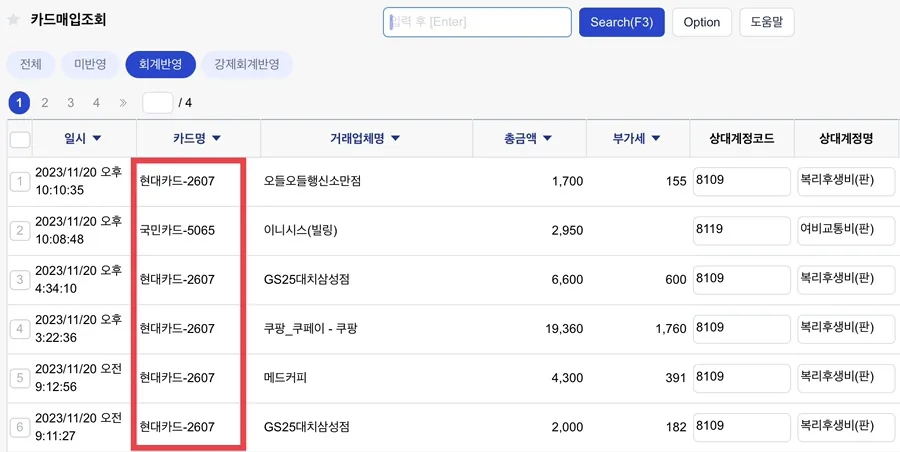This screenshot has height=452, width=900.
Task: Check the row 6 checkbox
Action: [20, 427]
